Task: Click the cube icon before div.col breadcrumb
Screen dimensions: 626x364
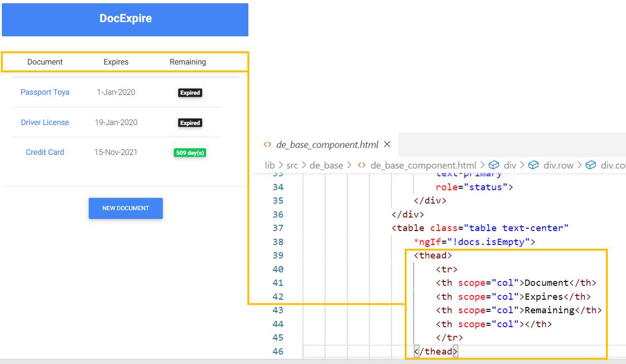Action: tap(591, 165)
